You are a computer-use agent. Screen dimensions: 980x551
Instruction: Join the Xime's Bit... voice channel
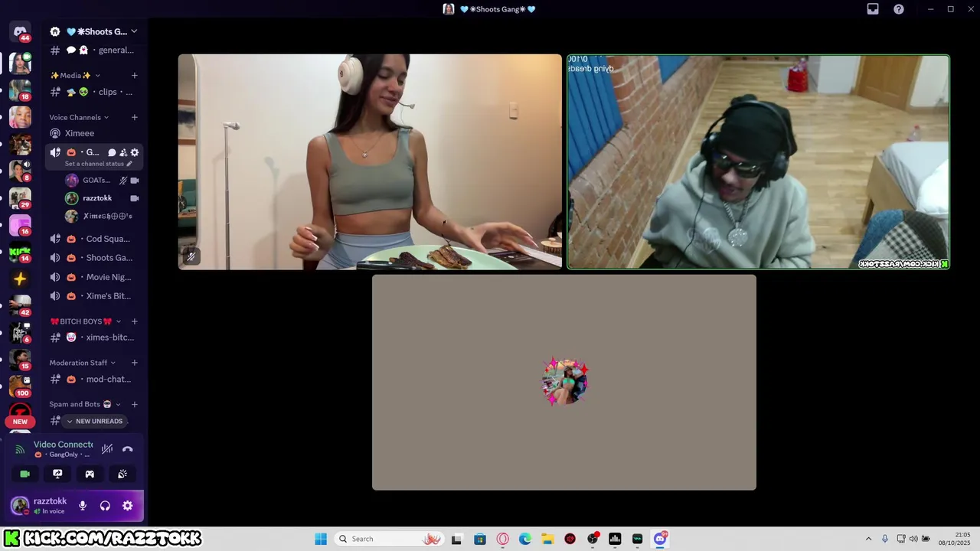click(x=94, y=296)
